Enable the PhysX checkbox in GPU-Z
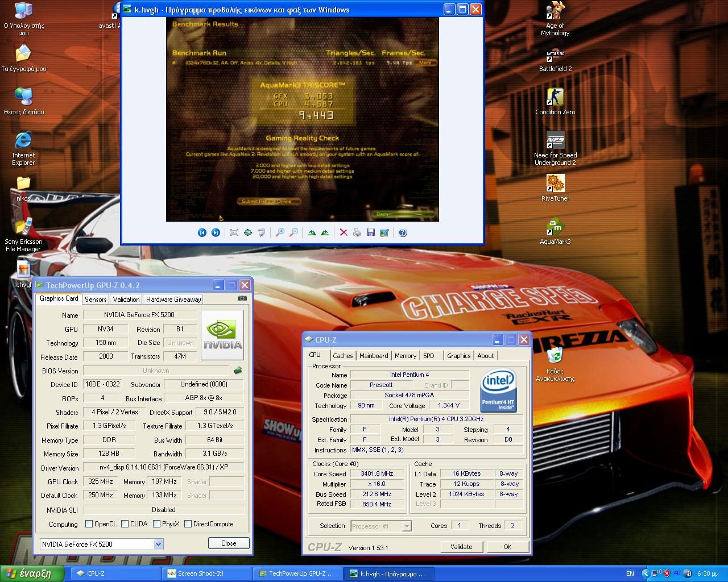 pos(156,524)
